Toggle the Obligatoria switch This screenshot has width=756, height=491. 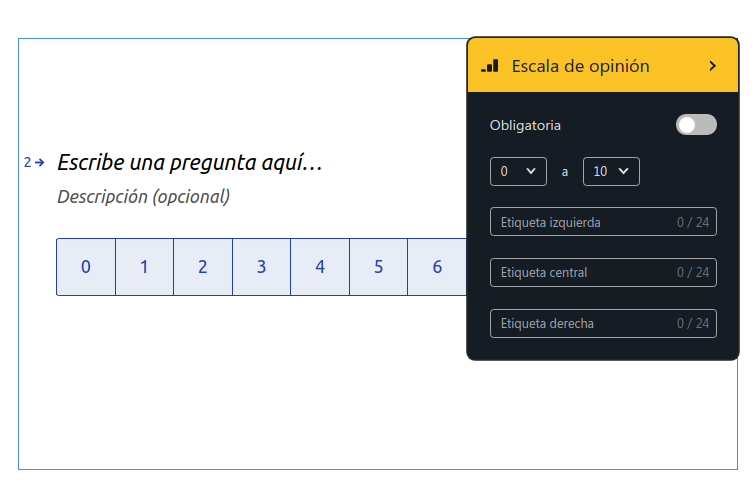pos(696,125)
